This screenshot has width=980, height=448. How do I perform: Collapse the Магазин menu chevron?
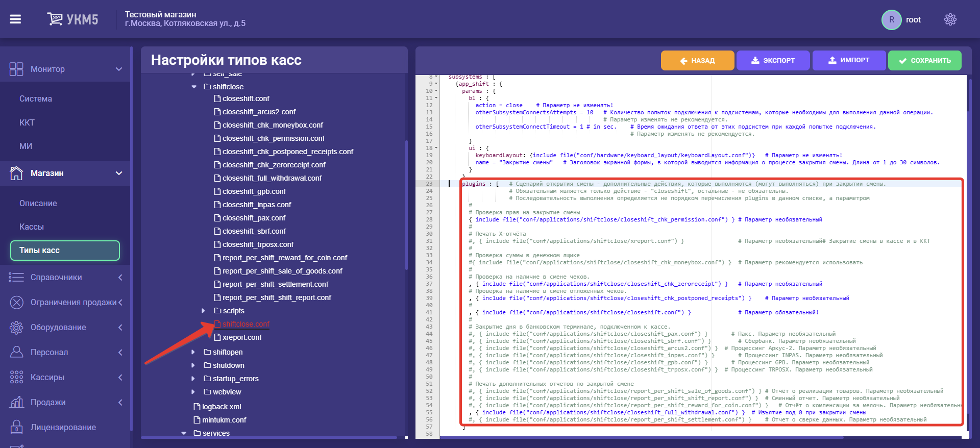click(119, 173)
